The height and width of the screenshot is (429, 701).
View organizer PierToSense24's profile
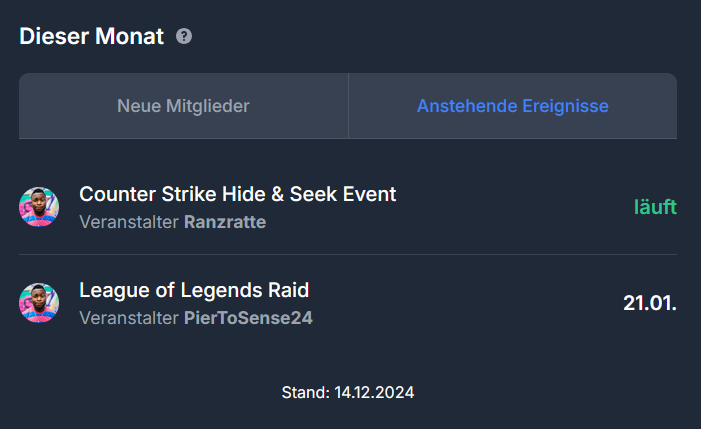pyautogui.click(x=248, y=318)
